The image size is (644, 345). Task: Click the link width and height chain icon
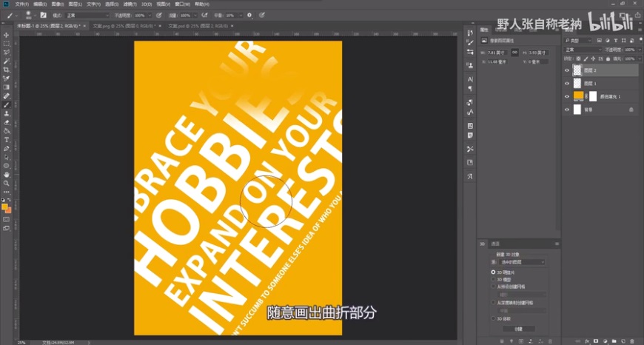pyautogui.click(x=514, y=53)
